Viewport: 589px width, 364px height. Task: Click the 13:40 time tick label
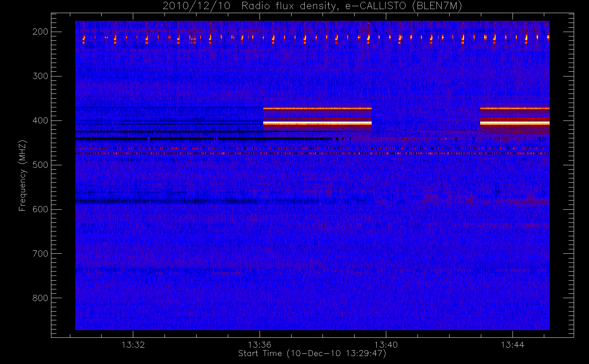tap(386, 345)
